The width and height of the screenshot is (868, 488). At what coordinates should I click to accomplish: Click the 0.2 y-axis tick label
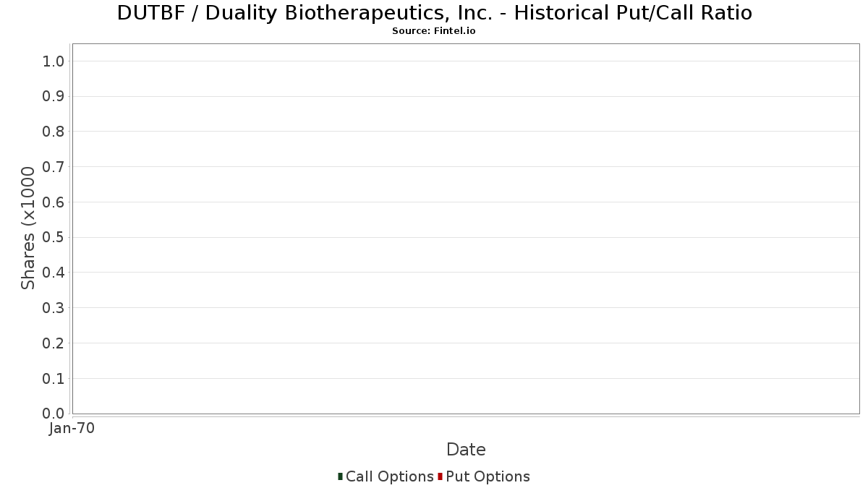point(54,343)
